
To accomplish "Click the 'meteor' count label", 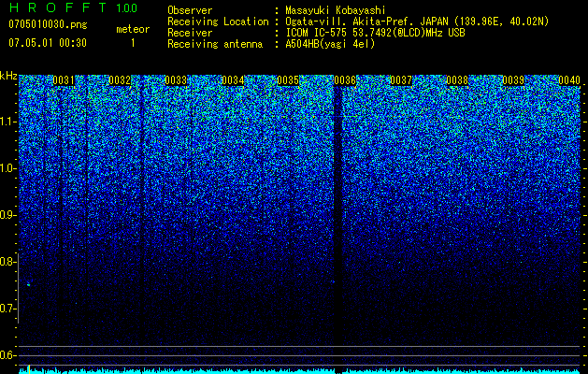I will (133, 29).
